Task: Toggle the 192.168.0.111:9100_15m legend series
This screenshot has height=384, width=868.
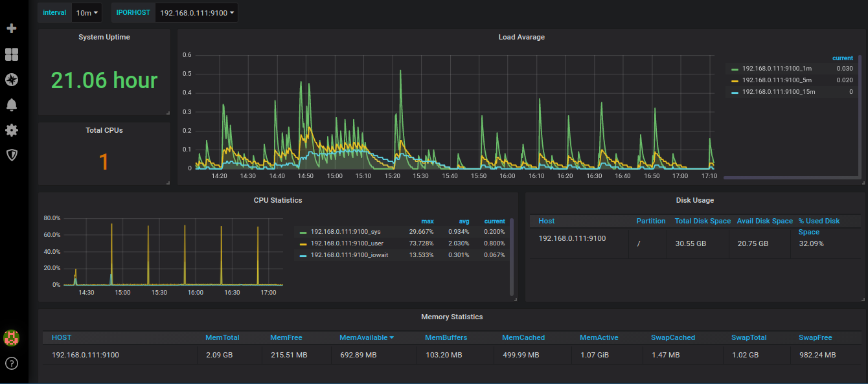Action: [779, 91]
